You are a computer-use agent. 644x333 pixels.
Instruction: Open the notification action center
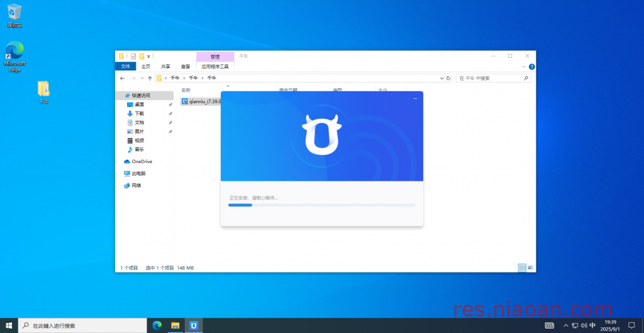tap(631, 325)
